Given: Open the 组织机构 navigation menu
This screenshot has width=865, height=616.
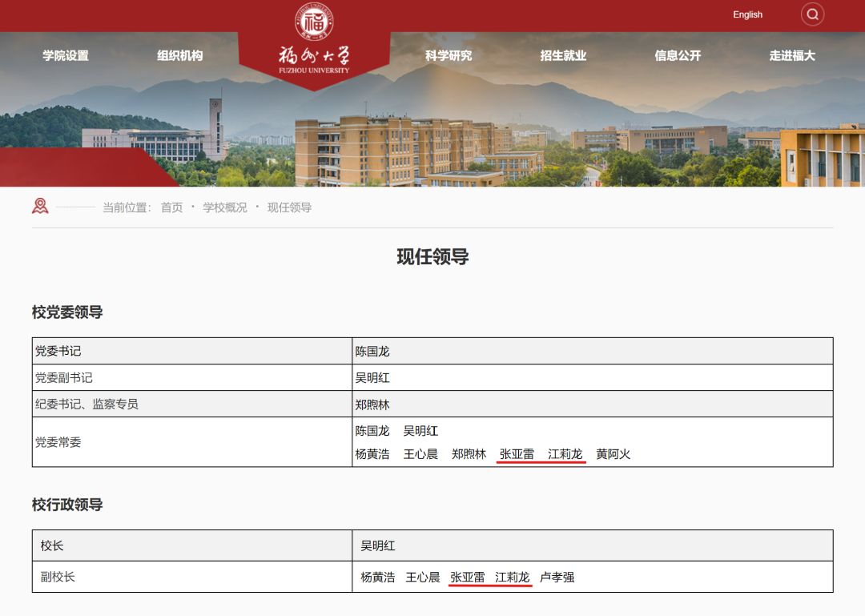Looking at the screenshot, I should (181, 55).
